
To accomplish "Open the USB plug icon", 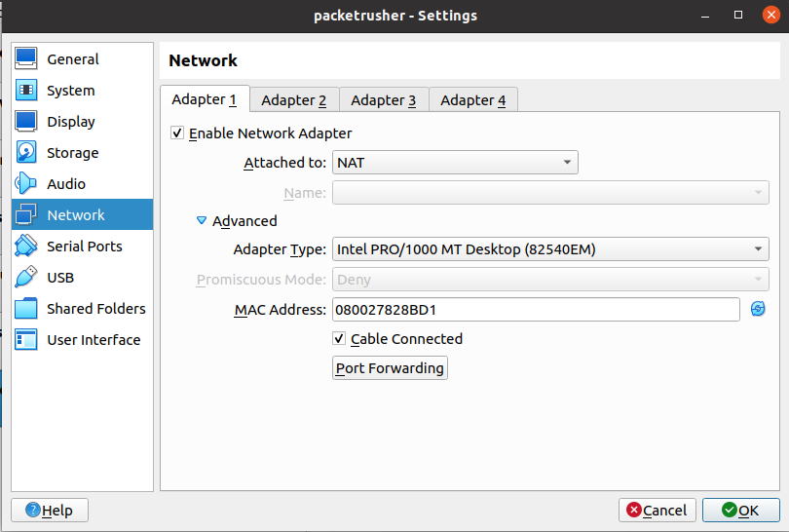I will 25,278.
